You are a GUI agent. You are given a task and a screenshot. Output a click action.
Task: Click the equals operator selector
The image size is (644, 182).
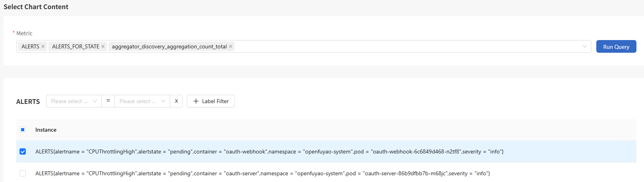point(108,101)
